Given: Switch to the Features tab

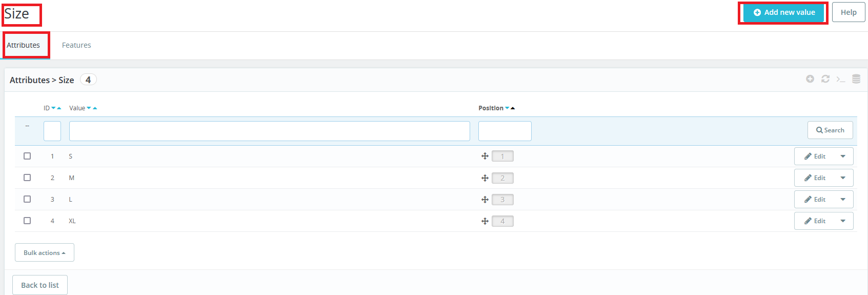Looking at the screenshot, I should pyautogui.click(x=76, y=45).
